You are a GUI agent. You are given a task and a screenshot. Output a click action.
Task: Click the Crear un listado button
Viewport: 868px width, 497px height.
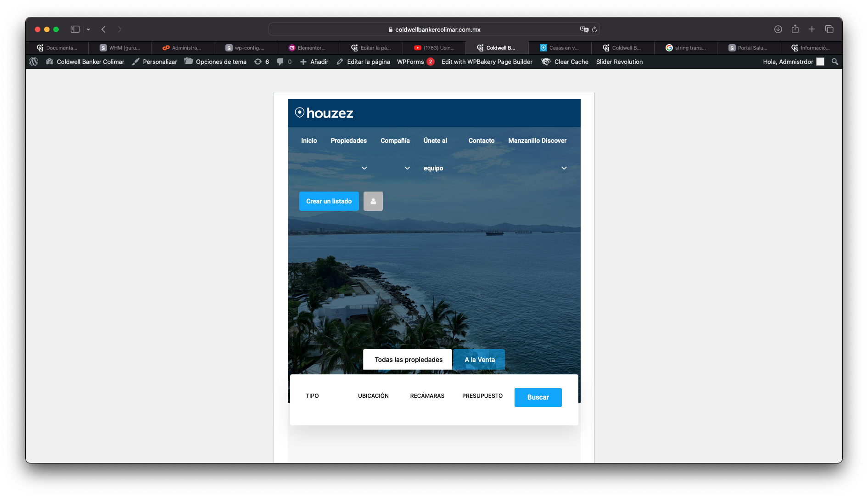click(329, 201)
